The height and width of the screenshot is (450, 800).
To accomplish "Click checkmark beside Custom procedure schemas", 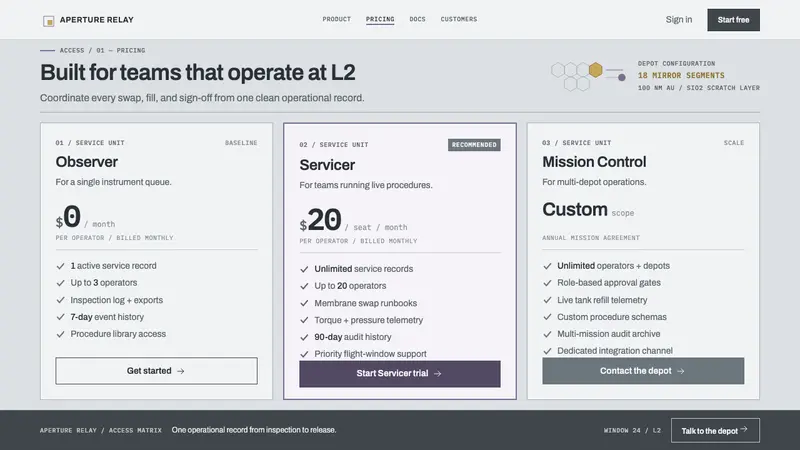I will [547, 317].
